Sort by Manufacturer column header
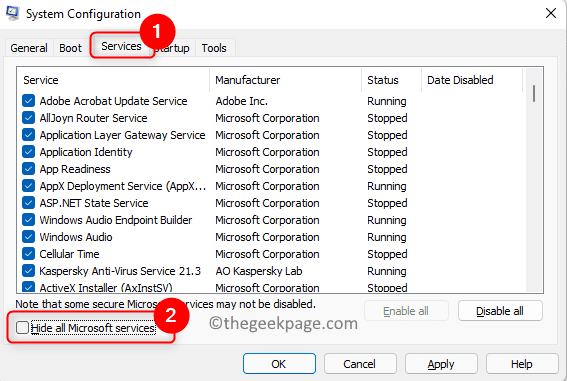Screen dimensions: 567x381 tap(285, 80)
